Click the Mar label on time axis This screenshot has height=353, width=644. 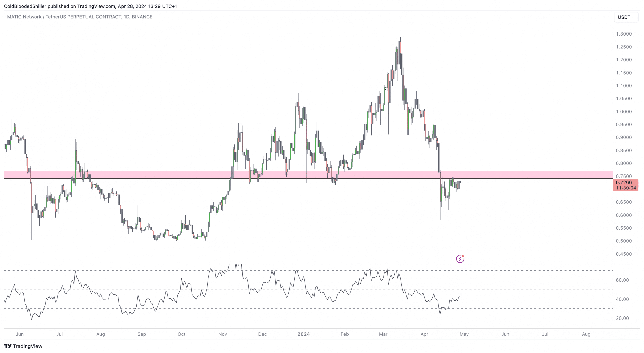point(383,334)
